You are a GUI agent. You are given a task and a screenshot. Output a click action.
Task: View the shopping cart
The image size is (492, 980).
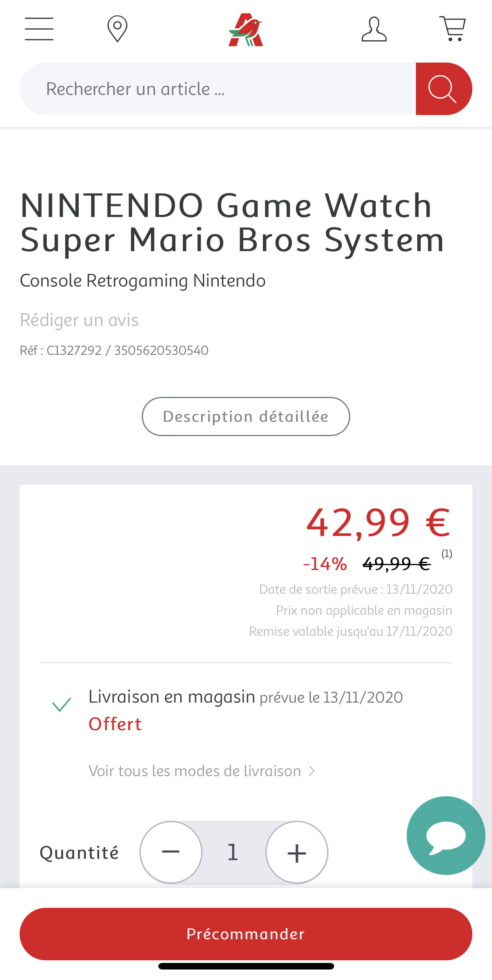tap(453, 29)
